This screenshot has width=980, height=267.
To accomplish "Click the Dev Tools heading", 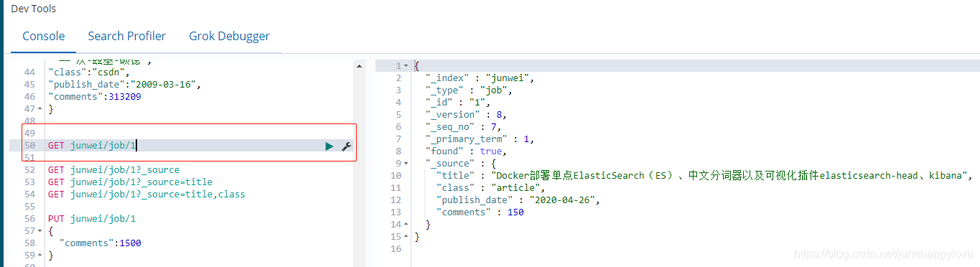I will coord(34,9).
